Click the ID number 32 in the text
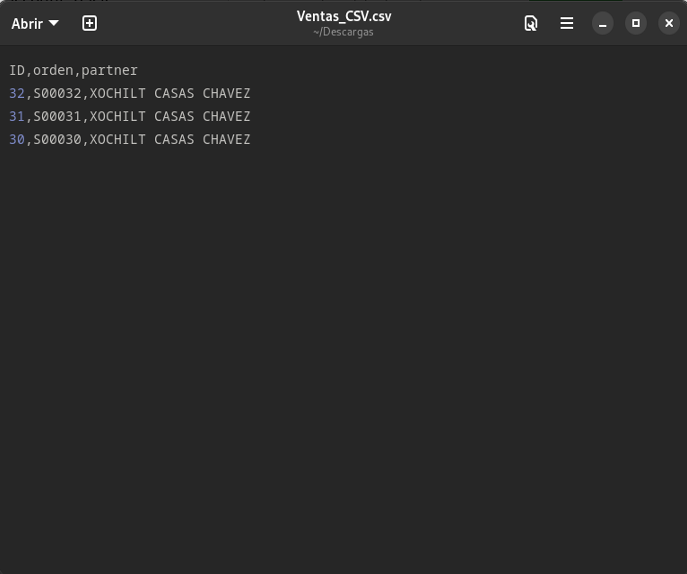The height and width of the screenshot is (574, 687). (x=17, y=93)
